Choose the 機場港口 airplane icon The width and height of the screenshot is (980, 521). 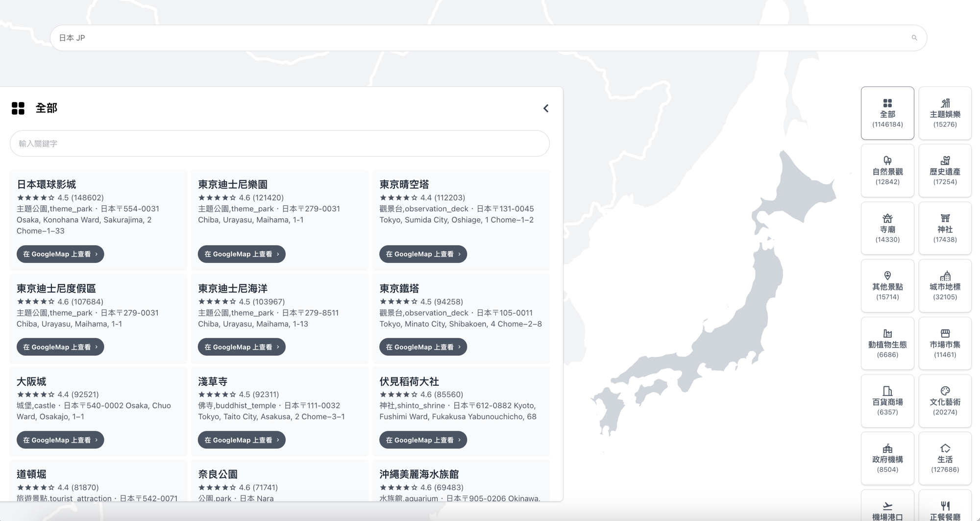[887, 506]
